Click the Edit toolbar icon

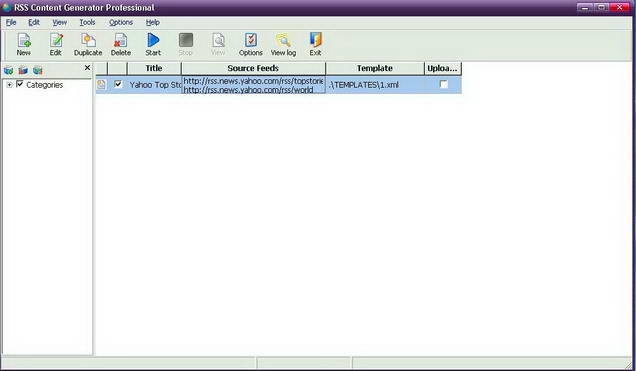56,45
